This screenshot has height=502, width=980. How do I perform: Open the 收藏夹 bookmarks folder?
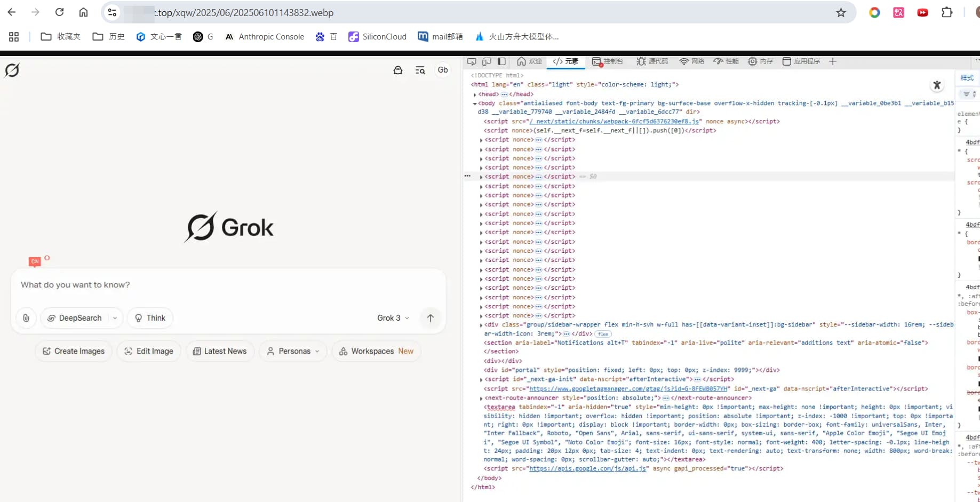pyautogui.click(x=61, y=36)
